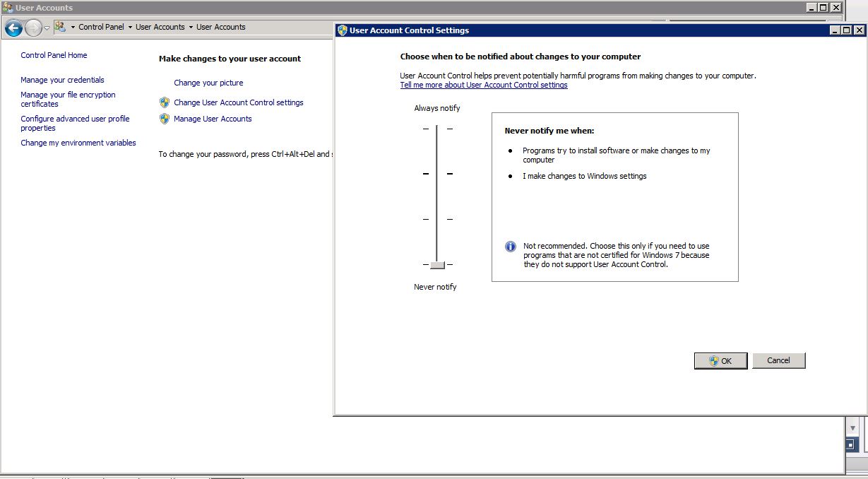This screenshot has width=868, height=479.
Task: Click shield icon beside Change User Account Control settings
Action: (x=165, y=102)
